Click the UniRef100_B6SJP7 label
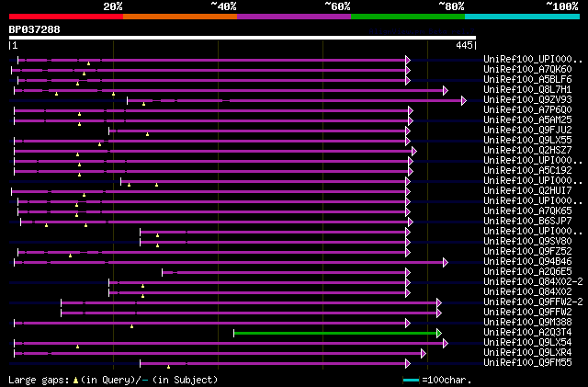 (527, 222)
